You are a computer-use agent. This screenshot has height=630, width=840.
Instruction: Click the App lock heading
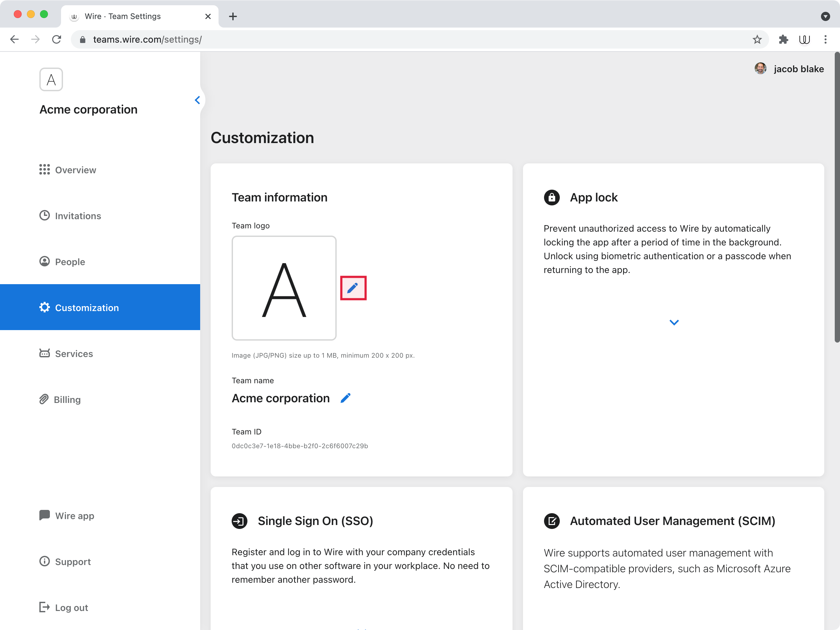click(x=594, y=198)
